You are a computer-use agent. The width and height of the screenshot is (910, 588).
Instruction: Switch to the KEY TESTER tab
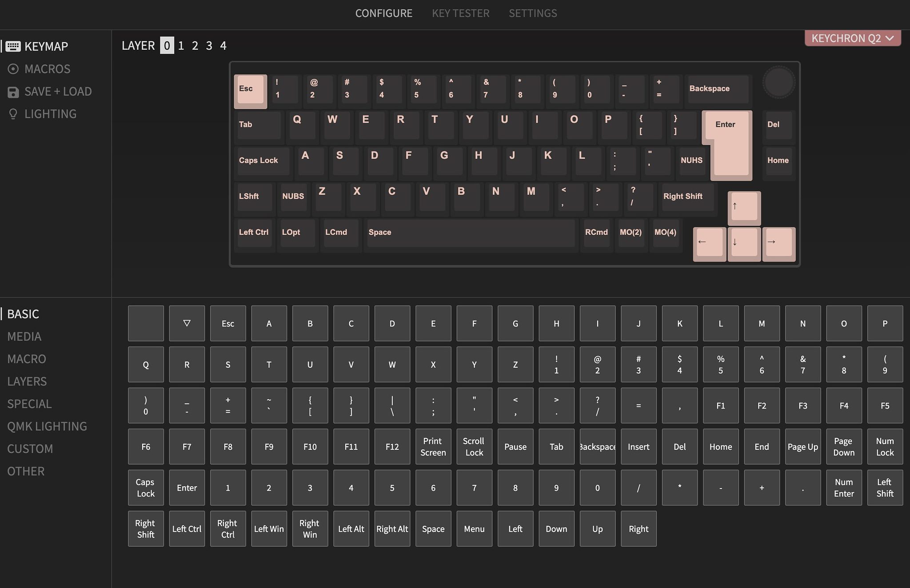(460, 13)
